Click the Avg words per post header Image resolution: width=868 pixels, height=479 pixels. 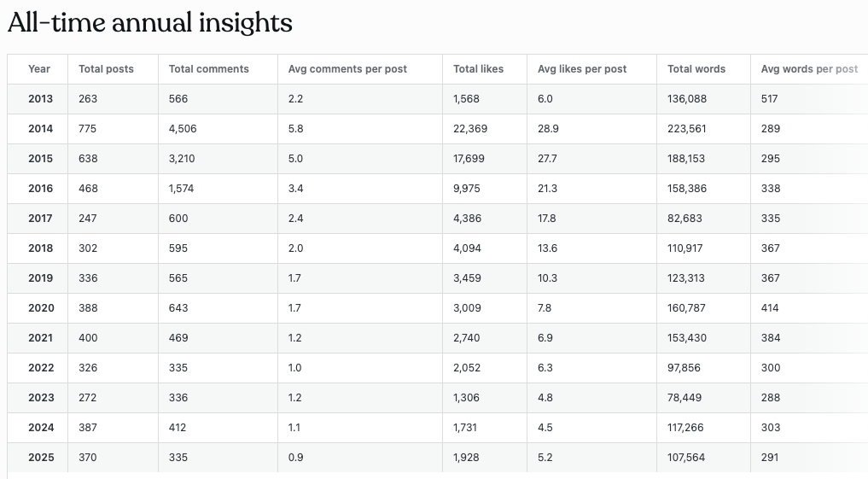click(x=809, y=69)
